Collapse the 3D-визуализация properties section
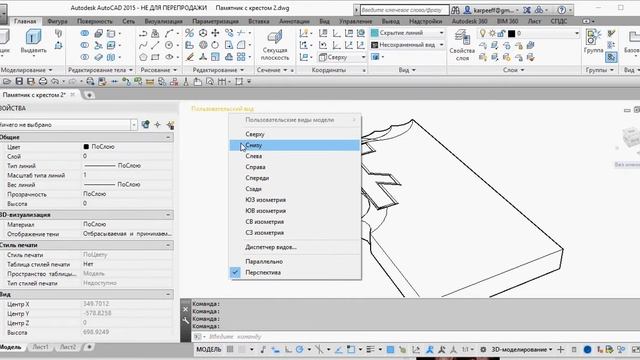The image size is (640, 360). (168, 215)
